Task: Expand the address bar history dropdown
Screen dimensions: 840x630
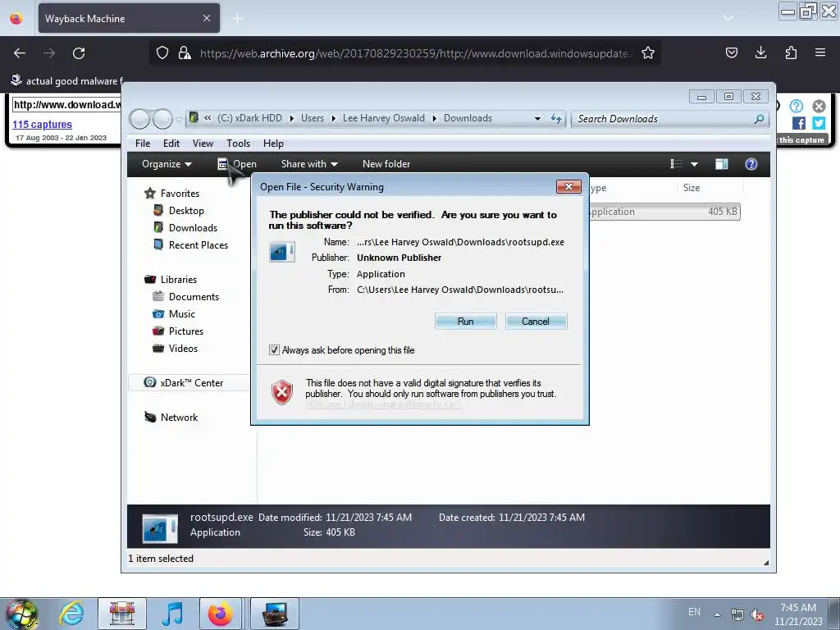Action: pyautogui.click(x=537, y=119)
